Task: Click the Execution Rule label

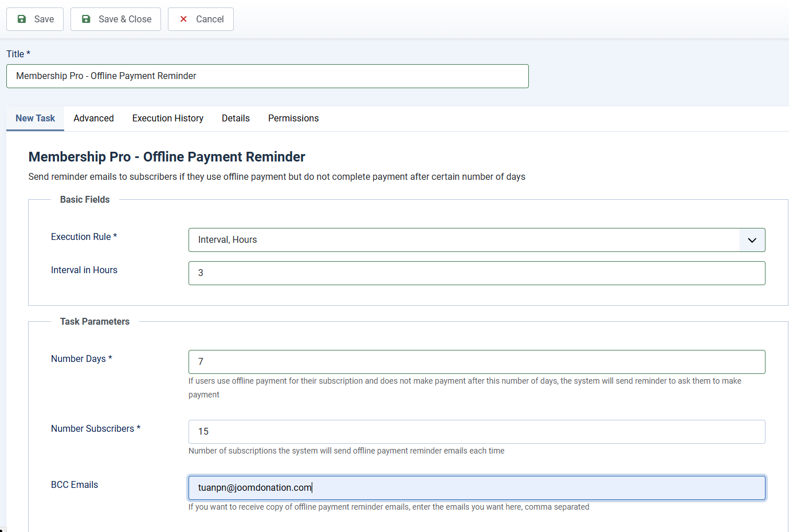Action: [84, 237]
